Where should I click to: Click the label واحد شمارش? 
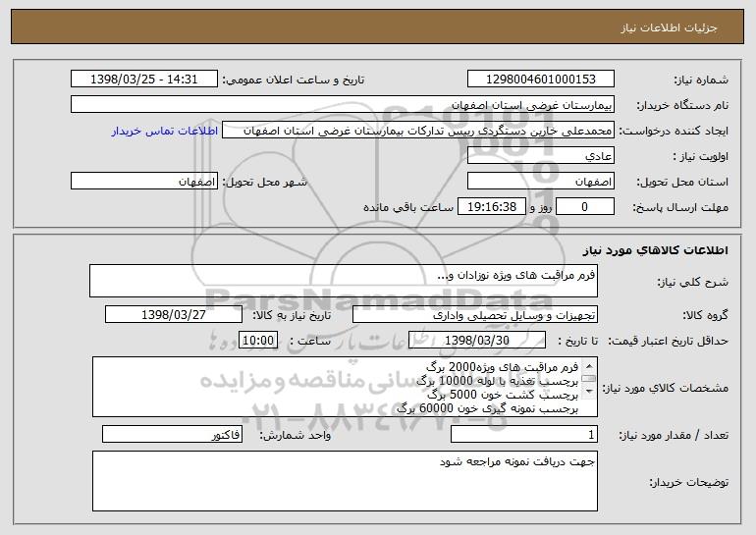pos(296,435)
